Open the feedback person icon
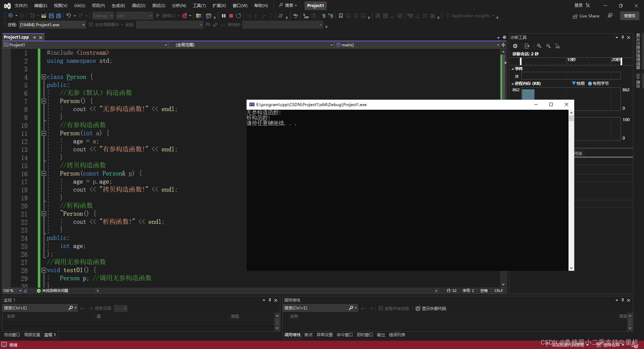This screenshot has height=349, width=644. [610, 16]
